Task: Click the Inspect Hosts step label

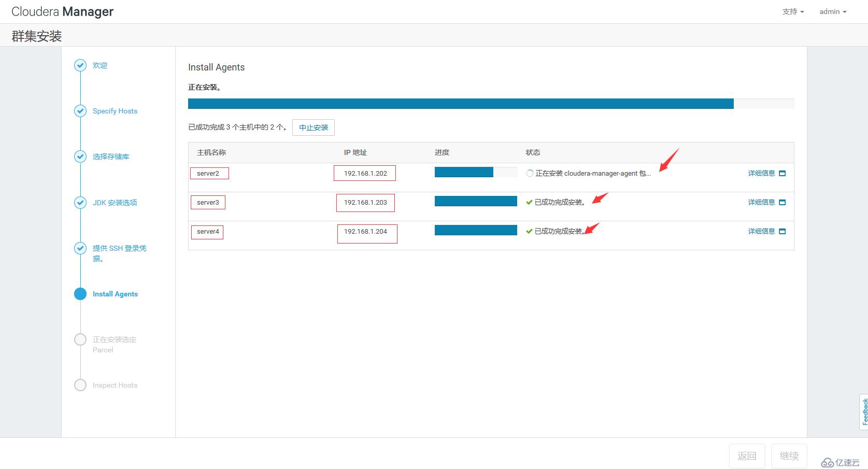Action: point(115,385)
